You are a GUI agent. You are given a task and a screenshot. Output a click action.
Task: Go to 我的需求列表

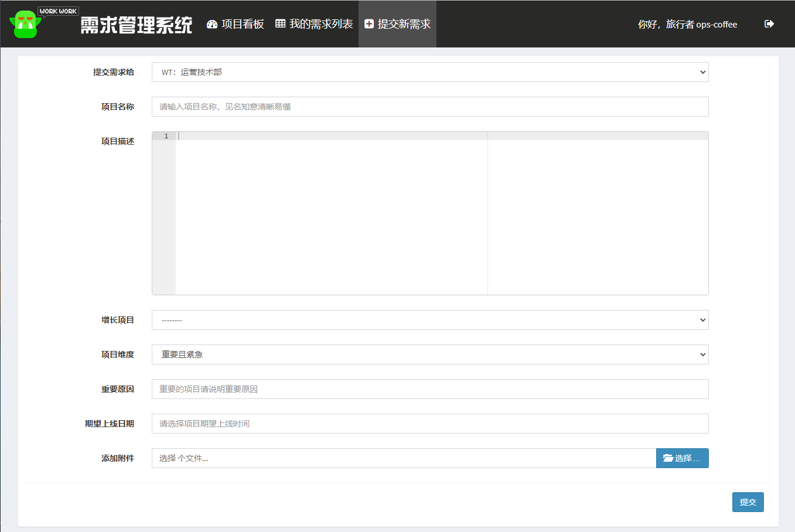(x=314, y=24)
